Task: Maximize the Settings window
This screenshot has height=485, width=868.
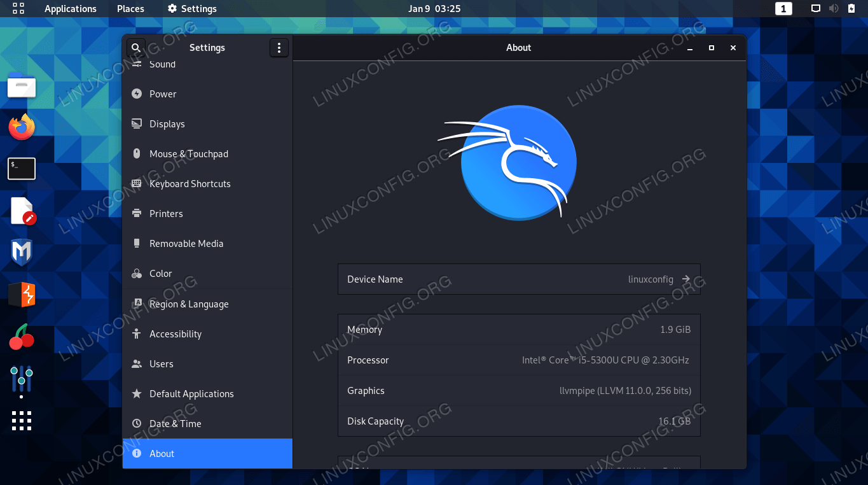Action: pyautogui.click(x=712, y=48)
